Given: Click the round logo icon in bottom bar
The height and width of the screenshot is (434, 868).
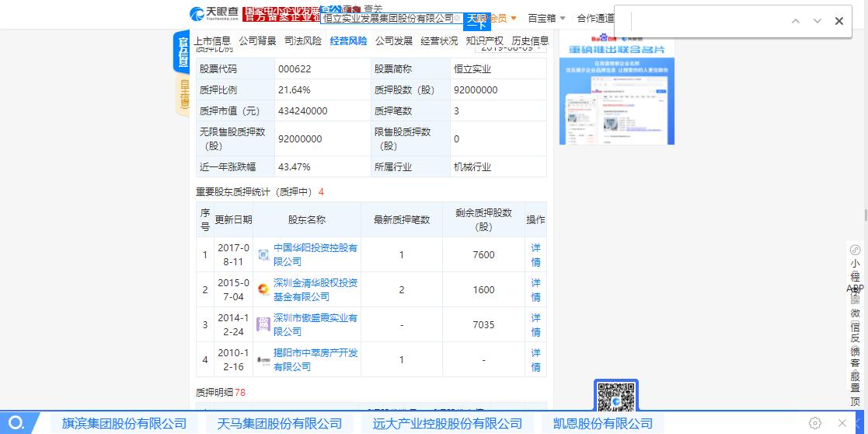Looking at the screenshot, I should [16, 423].
